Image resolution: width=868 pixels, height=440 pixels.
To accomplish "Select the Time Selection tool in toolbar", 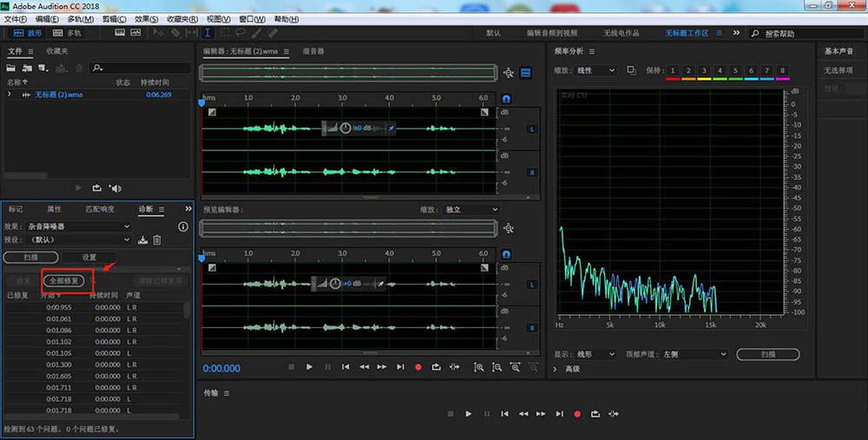I will pyautogui.click(x=207, y=33).
